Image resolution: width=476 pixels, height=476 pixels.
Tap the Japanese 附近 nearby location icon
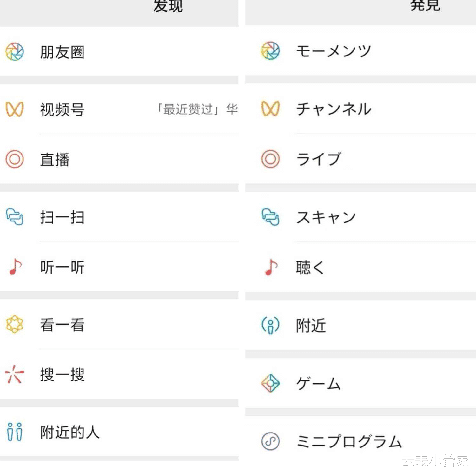click(270, 325)
